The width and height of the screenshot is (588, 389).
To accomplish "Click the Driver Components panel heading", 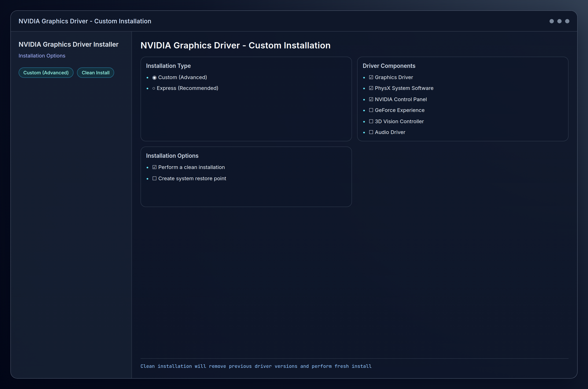I will 388,66.
